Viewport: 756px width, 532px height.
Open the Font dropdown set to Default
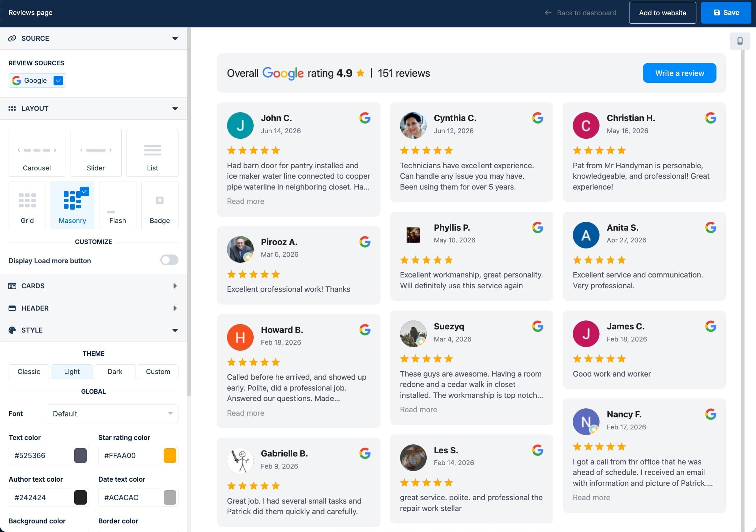click(113, 414)
